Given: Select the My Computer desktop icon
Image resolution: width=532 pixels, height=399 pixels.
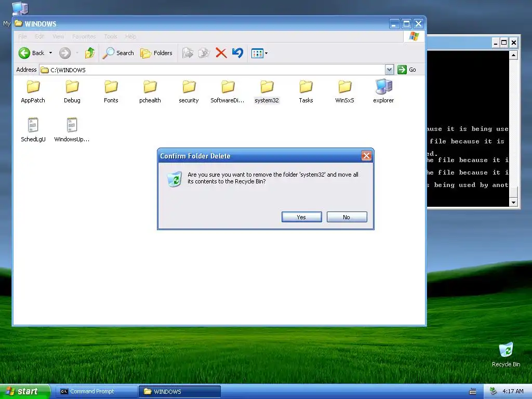Looking at the screenshot, I should [x=20, y=8].
